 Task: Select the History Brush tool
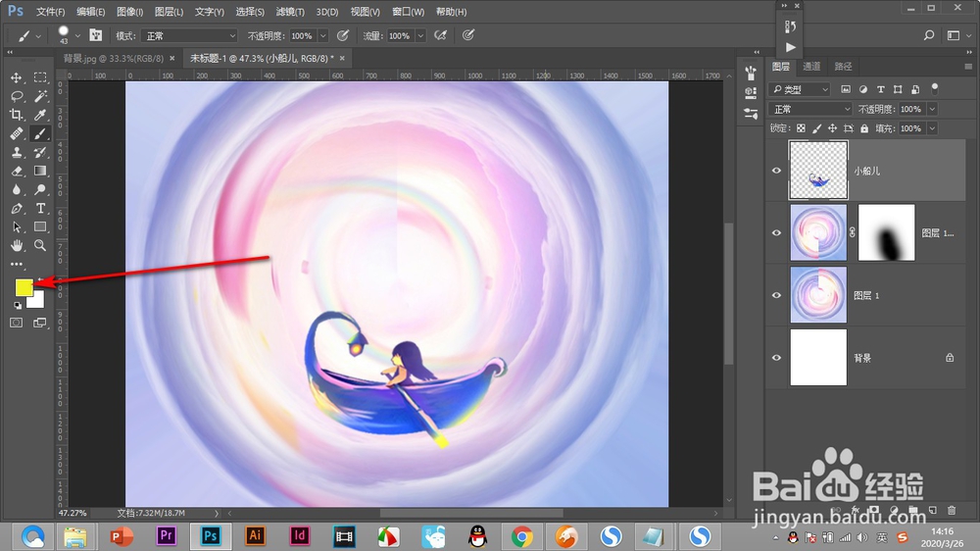pos(40,152)
